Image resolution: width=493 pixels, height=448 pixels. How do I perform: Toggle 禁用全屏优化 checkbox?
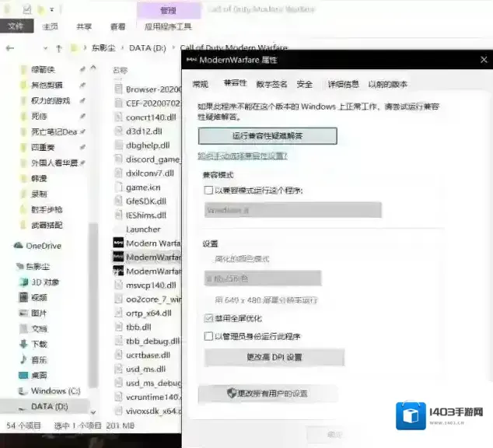208,318
